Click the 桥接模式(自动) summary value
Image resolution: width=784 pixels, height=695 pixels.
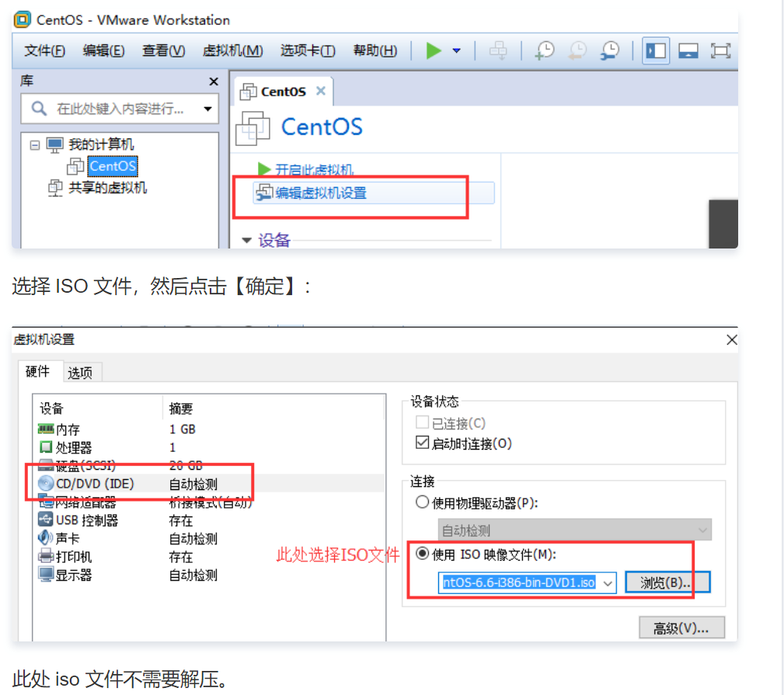click(x=210, y=502)
